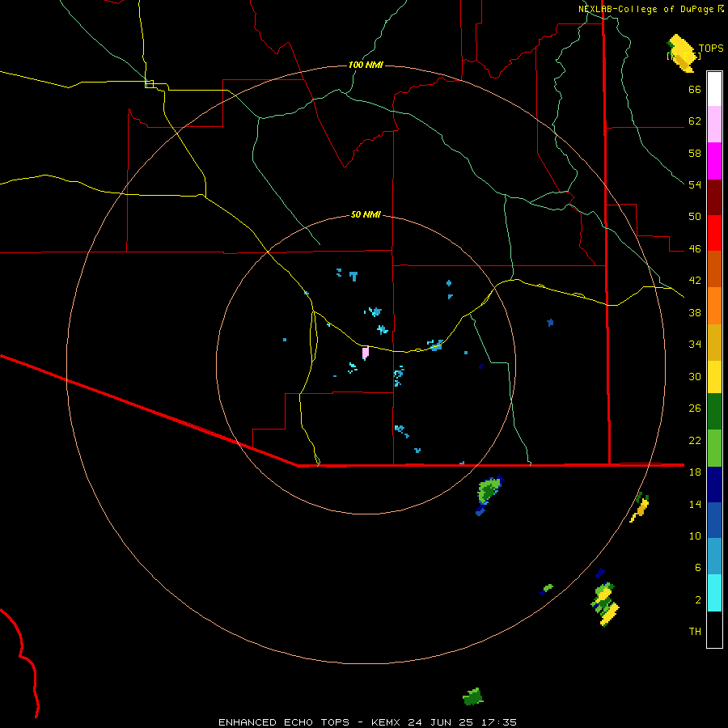The image size is (728, 728).
Task: Click the yellow echo beside the TOPS label
Action: [x=681, y=53]
